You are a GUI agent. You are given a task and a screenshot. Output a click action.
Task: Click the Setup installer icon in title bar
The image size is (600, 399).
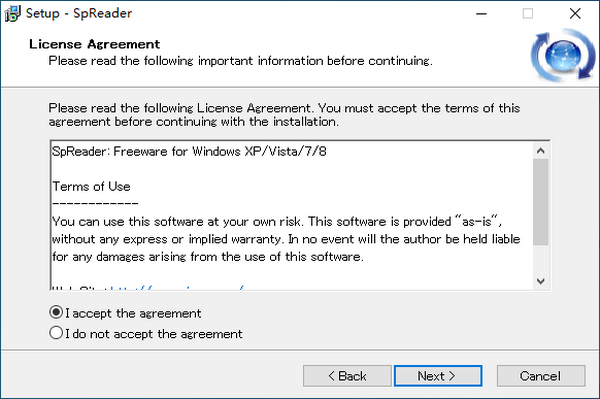[12, 13]
